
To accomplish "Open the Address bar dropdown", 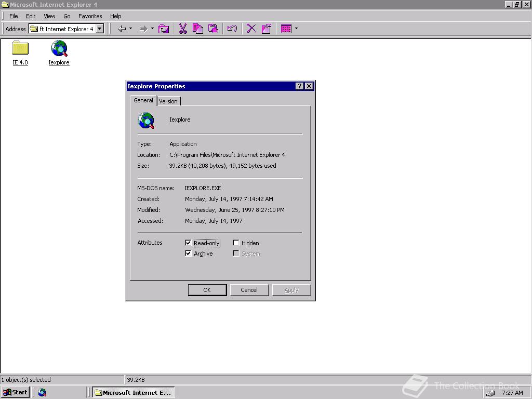I will click(100, 29).
